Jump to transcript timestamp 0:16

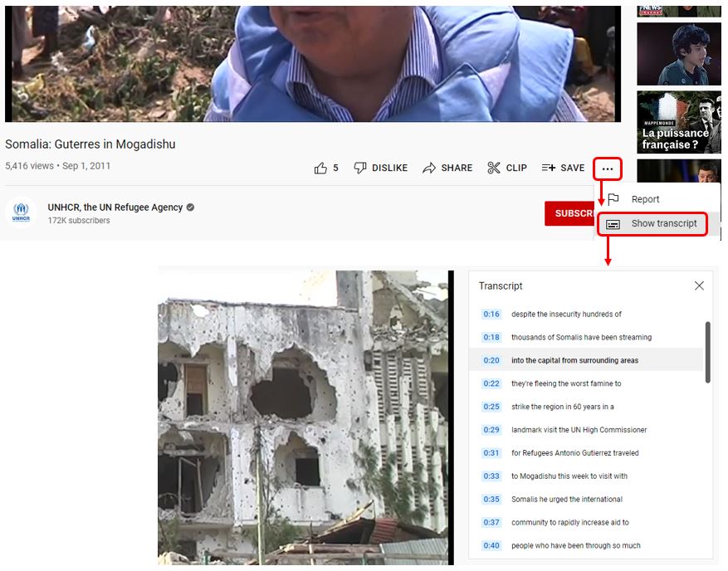coord(491,315)
